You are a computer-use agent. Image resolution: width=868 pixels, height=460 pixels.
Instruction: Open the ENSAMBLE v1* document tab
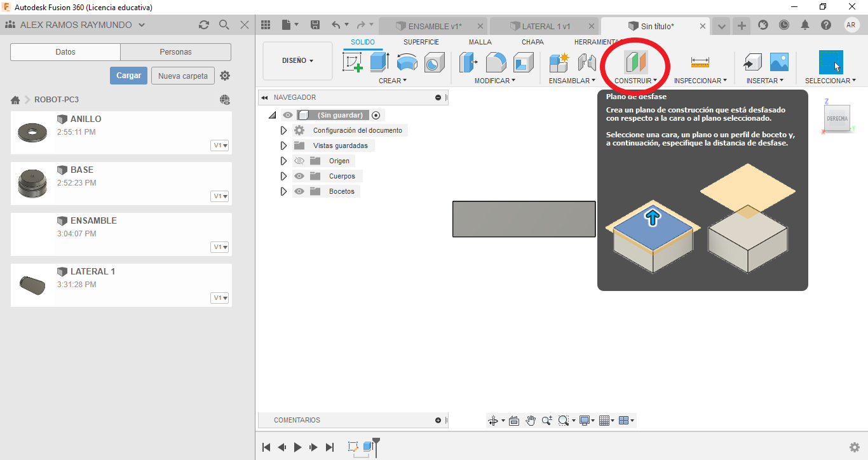point(433,26)
